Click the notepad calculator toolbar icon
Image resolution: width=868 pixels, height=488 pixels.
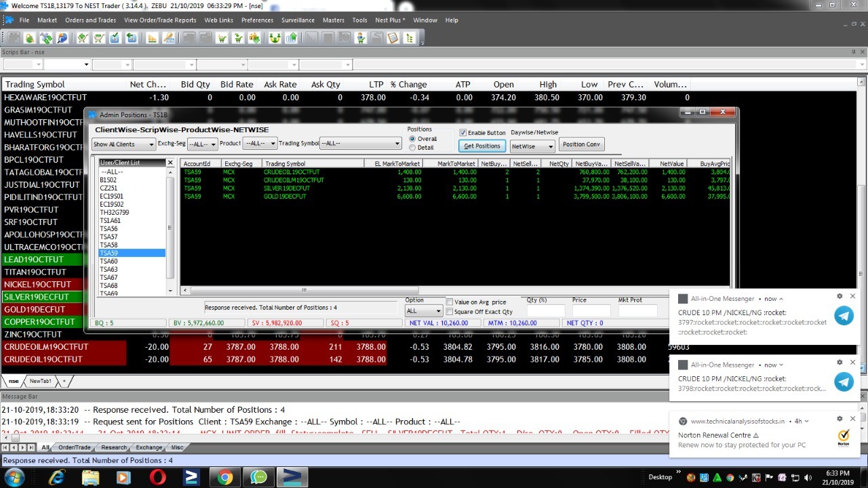[x=393, y=38]
